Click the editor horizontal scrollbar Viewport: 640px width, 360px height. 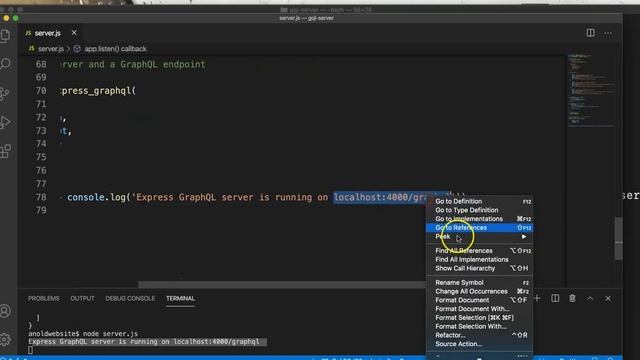coord(282,284)
